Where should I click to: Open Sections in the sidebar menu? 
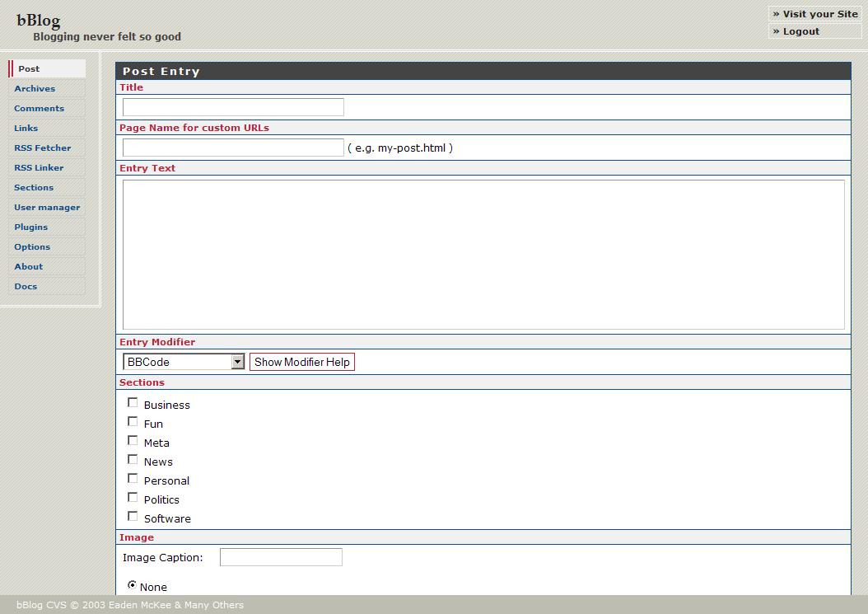(47, 187)
